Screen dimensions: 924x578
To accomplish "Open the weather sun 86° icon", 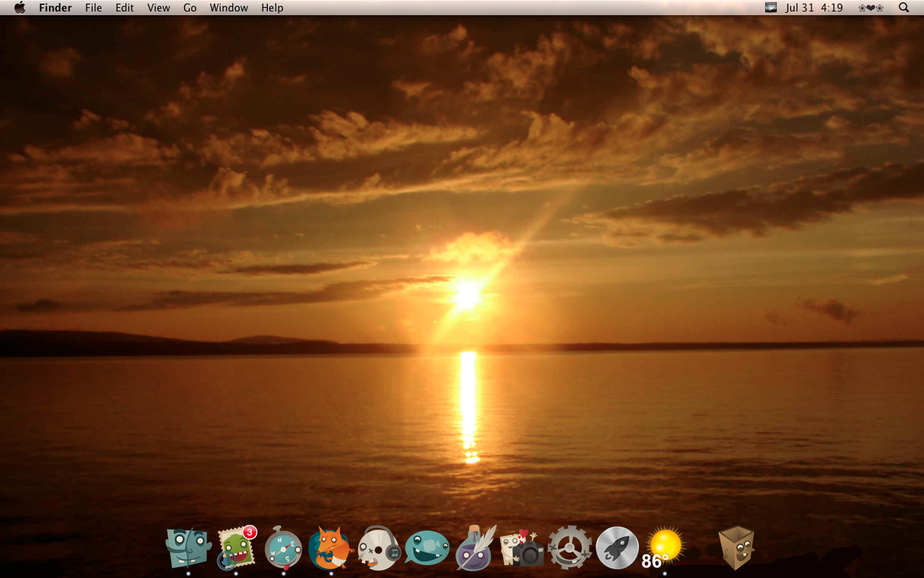I will coord(663,549).
